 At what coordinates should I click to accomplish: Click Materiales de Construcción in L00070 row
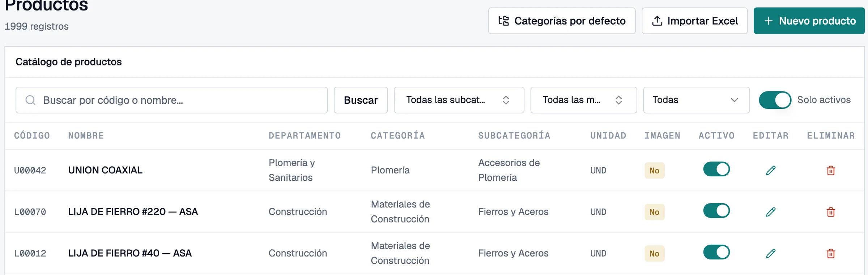(400, 212)
